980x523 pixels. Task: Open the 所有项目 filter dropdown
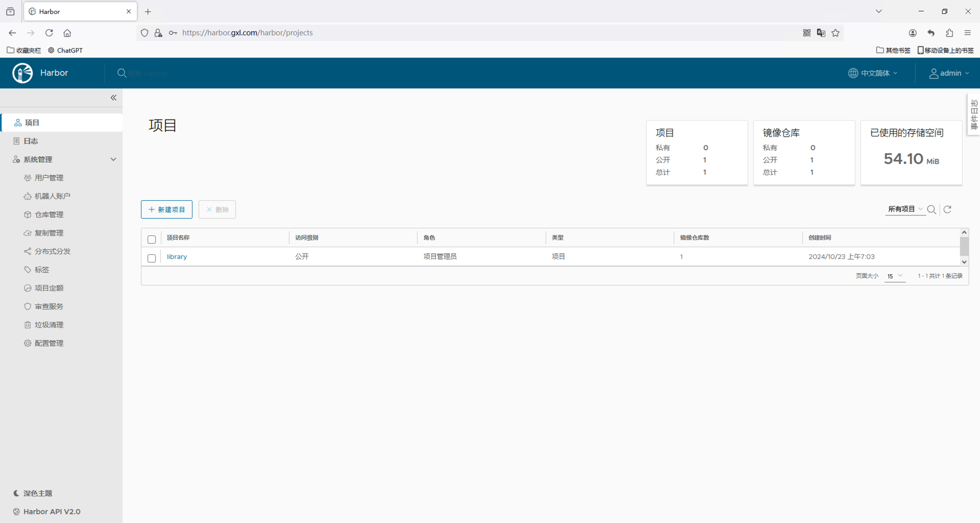(x=905, y=209)
